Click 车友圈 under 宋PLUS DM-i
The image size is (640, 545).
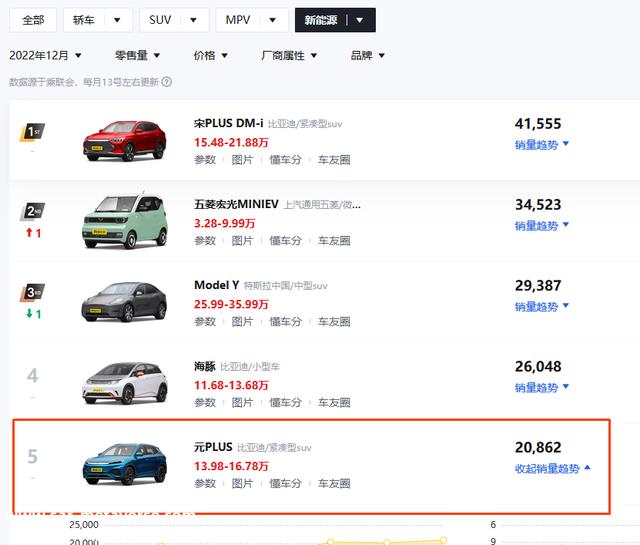point(334,160)
